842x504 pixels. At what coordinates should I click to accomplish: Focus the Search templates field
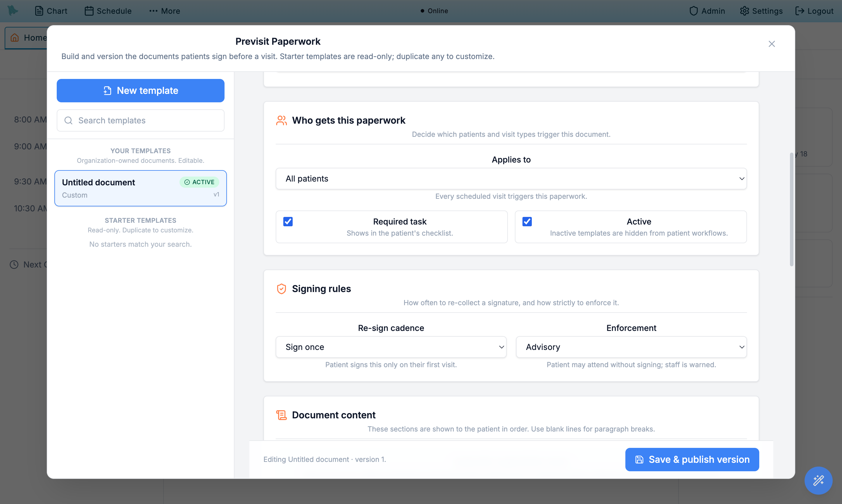click(x=140, y=120)
